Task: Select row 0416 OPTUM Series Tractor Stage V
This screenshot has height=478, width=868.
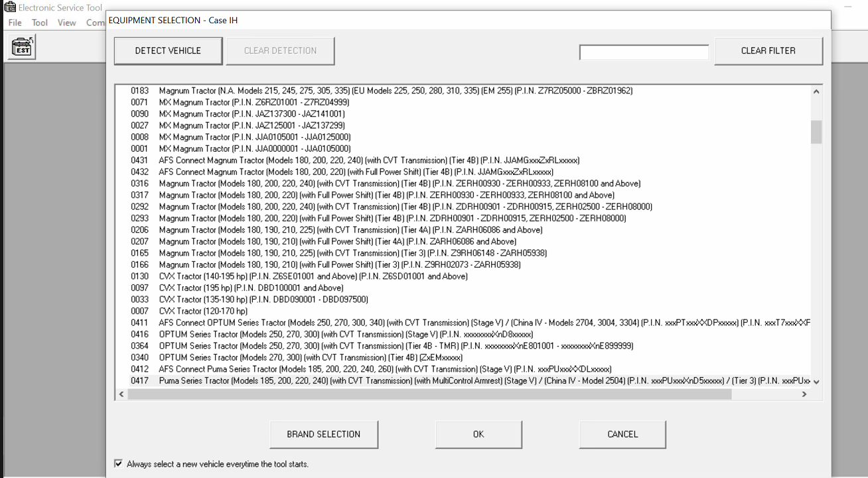Action: tap(463, 334)
